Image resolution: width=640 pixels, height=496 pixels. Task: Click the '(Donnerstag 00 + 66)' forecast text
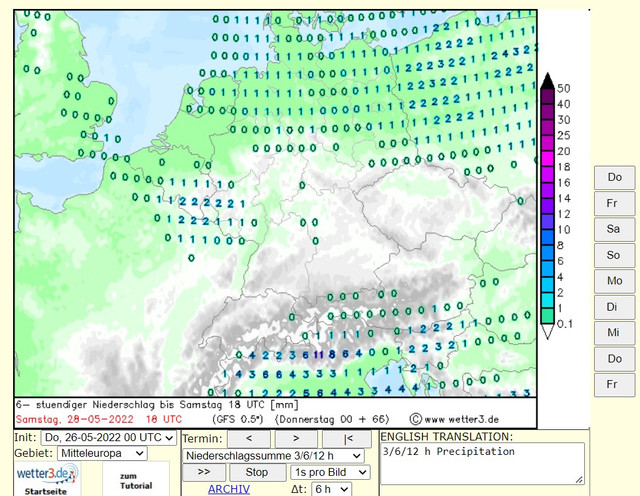332,420
